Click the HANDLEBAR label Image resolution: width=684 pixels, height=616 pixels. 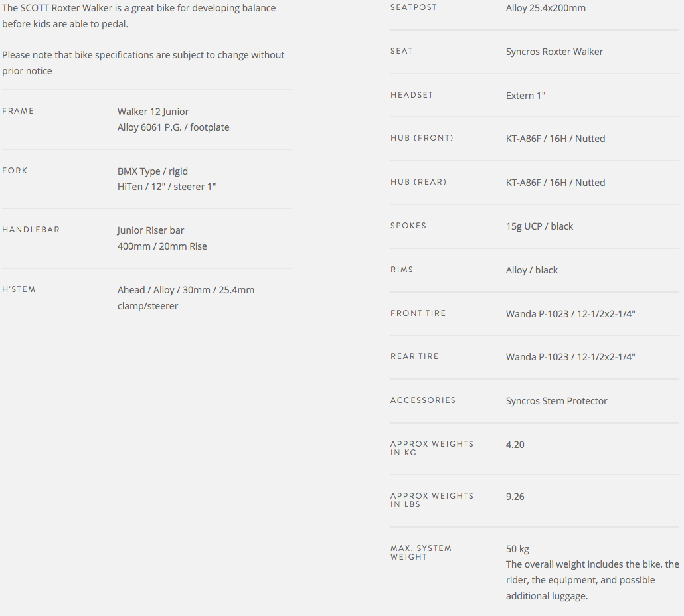coord(31,230)
